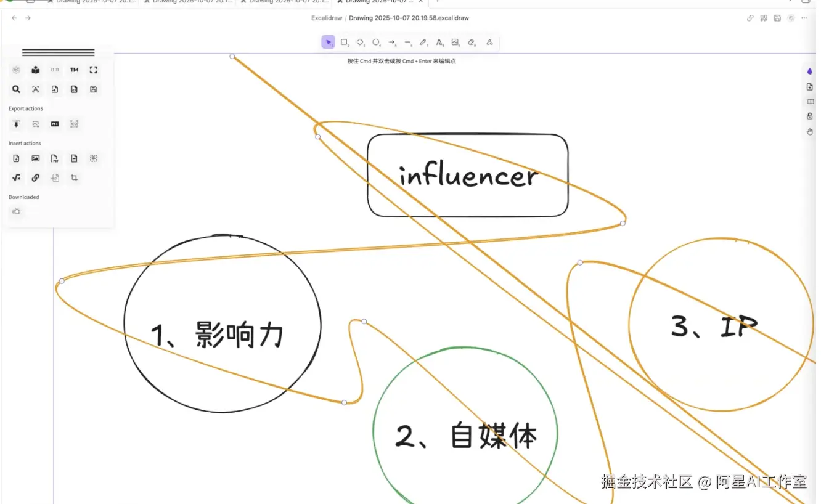This screenshot has height=504, width=821.
Task: Save using the header disk icon
Action: (777, 18)
